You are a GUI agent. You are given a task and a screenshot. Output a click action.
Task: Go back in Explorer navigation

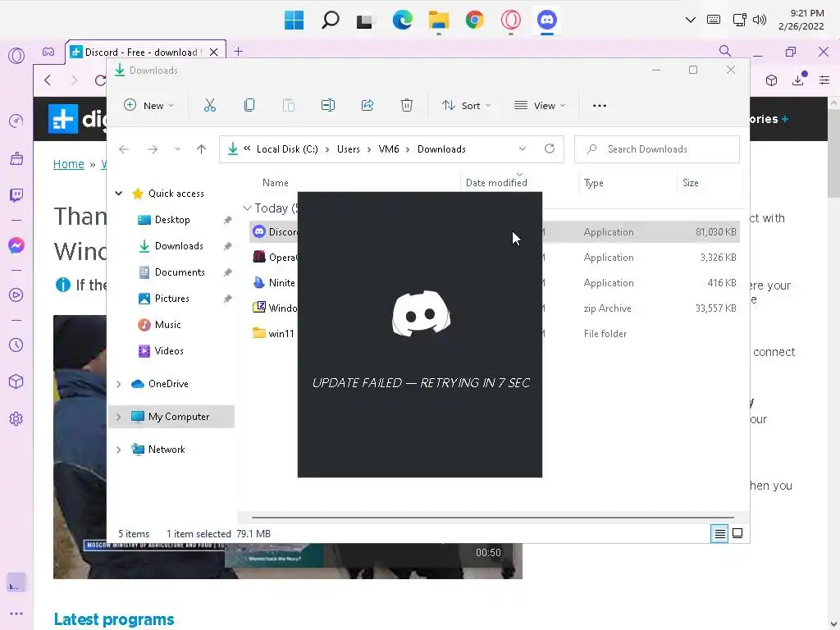[x=124, y=149]
